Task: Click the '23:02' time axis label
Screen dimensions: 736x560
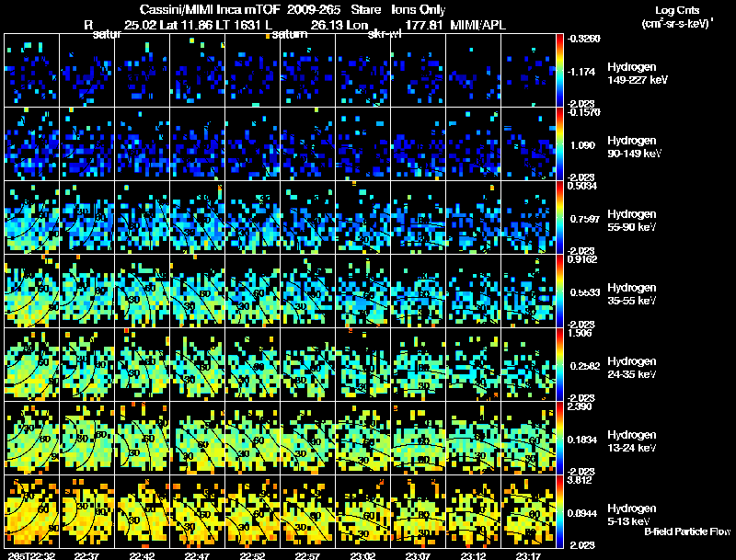Action: [362, 555]
